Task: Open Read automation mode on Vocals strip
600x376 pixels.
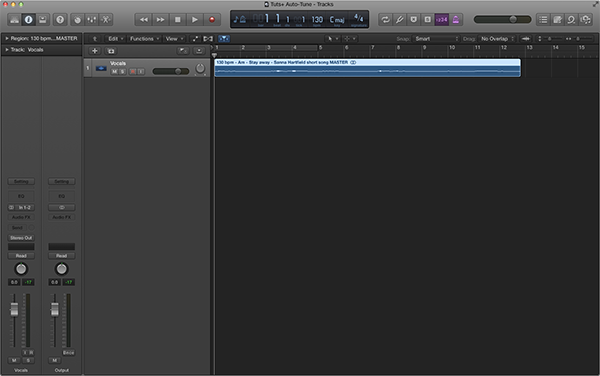Action: 21,256
